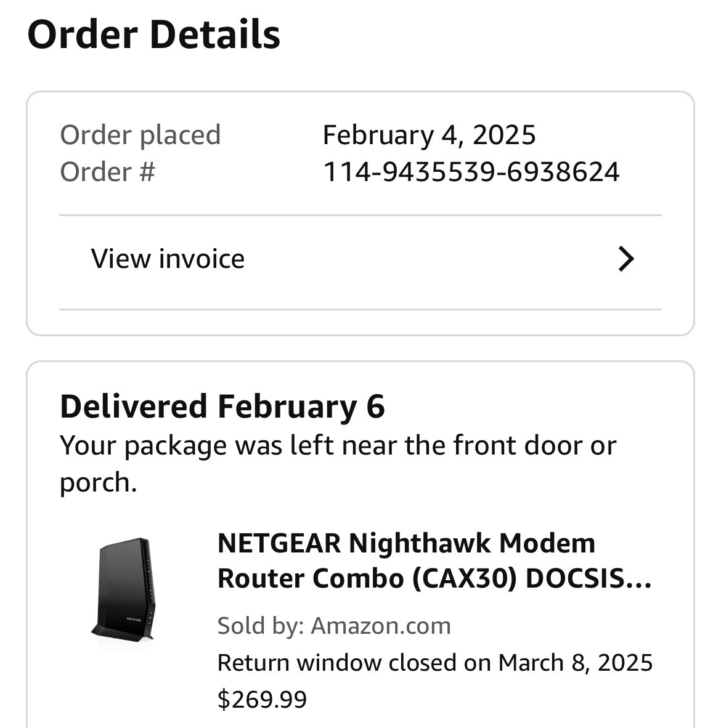Click the Sold by label text
Viewport: 721px width, 728px height.
tap(260, 626)
